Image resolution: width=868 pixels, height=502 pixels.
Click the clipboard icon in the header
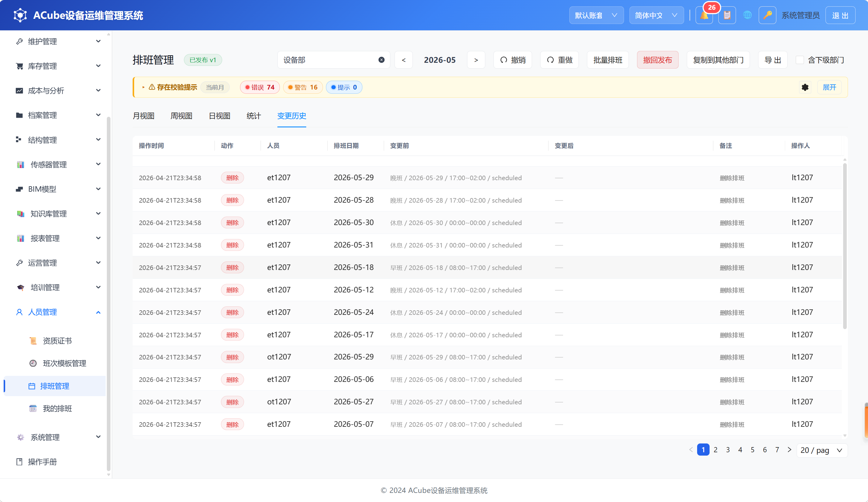coord(727,15)
